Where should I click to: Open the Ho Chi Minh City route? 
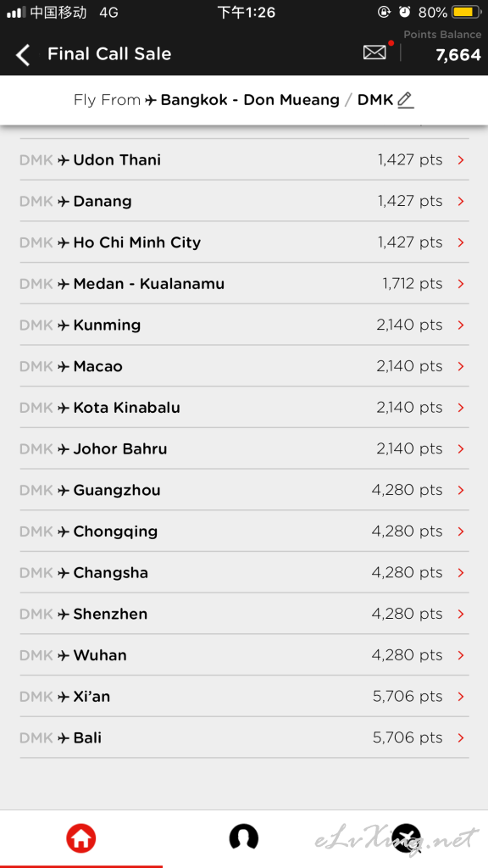click(x=244, y=242)
